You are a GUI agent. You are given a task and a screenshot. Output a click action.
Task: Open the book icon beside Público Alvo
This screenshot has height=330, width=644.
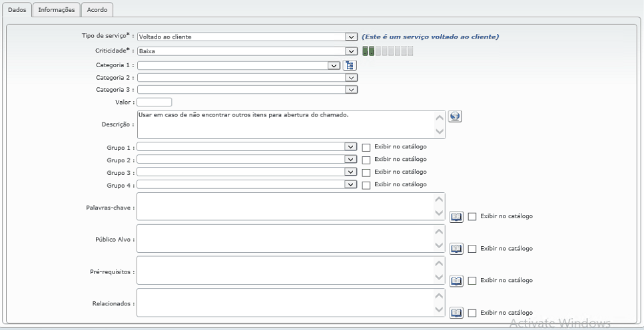tap(456, 249)
